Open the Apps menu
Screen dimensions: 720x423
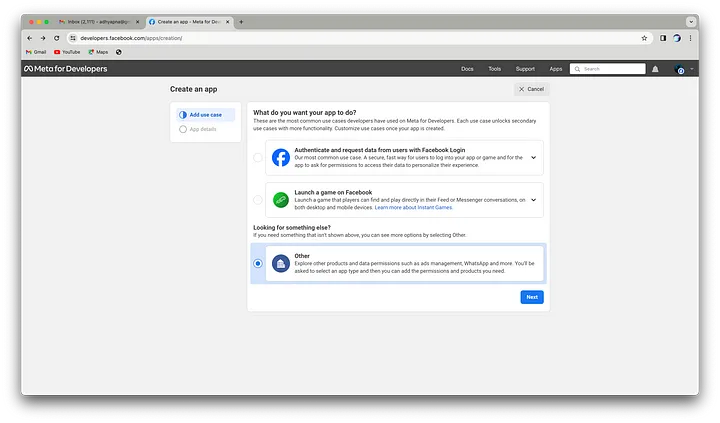point(556,69)
